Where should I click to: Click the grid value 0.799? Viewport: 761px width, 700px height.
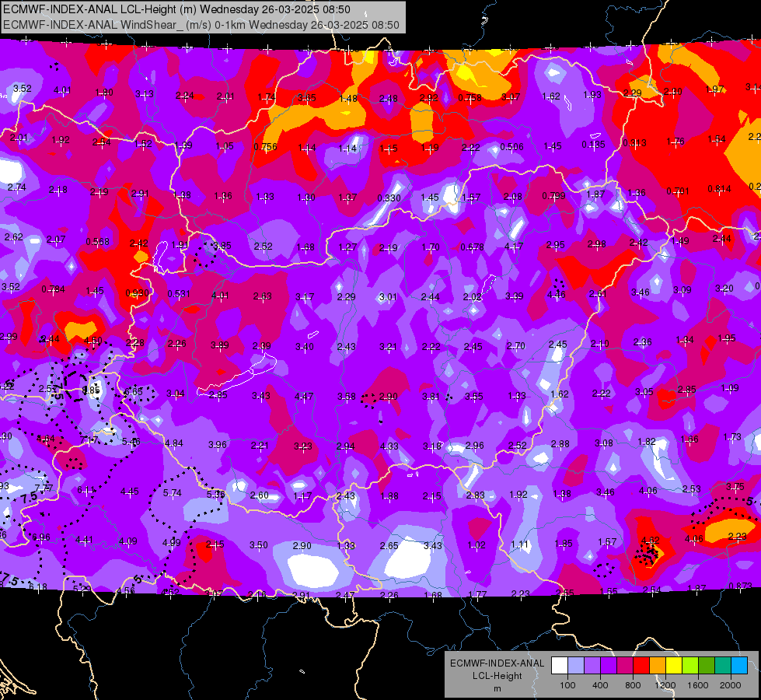[553, 196]
